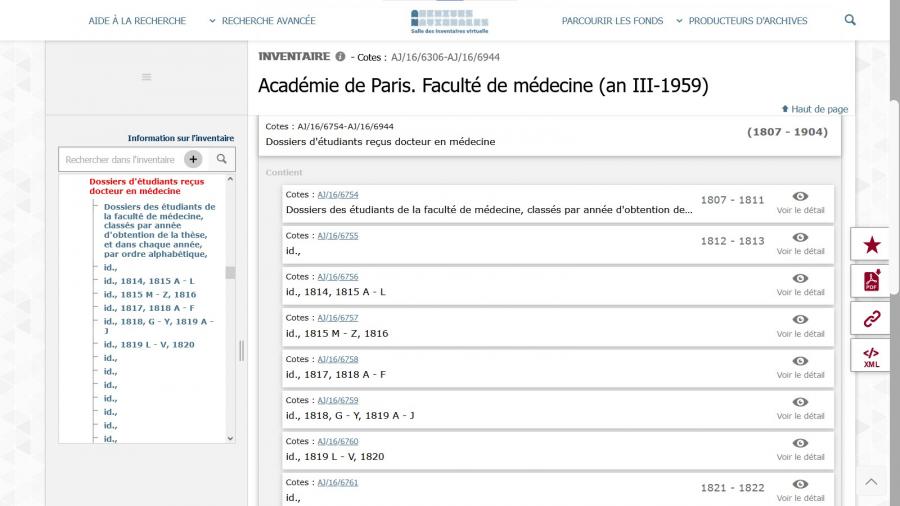
Task: Open the Parcourir les fonds menu
Action: click(x=612, y=21)
